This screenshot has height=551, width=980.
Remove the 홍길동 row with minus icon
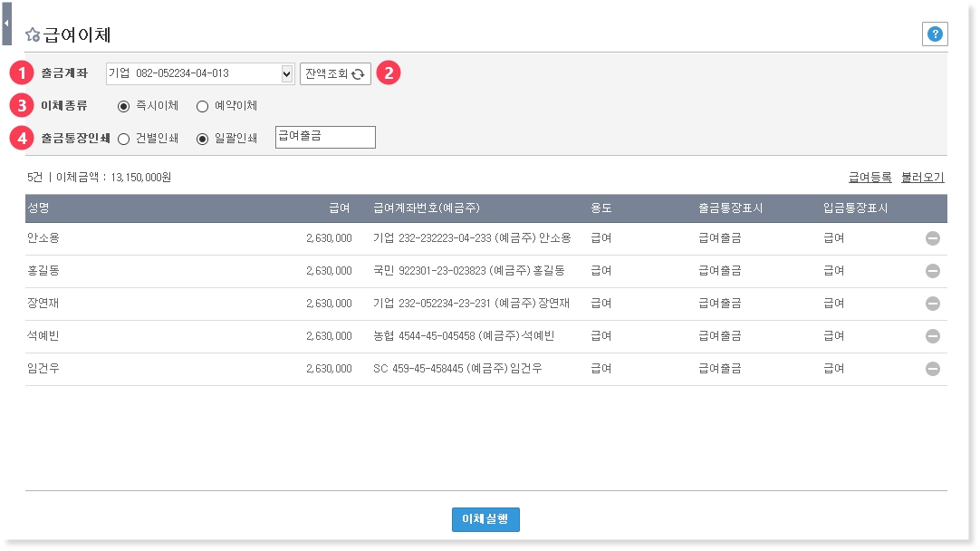[x=932, y=271]
